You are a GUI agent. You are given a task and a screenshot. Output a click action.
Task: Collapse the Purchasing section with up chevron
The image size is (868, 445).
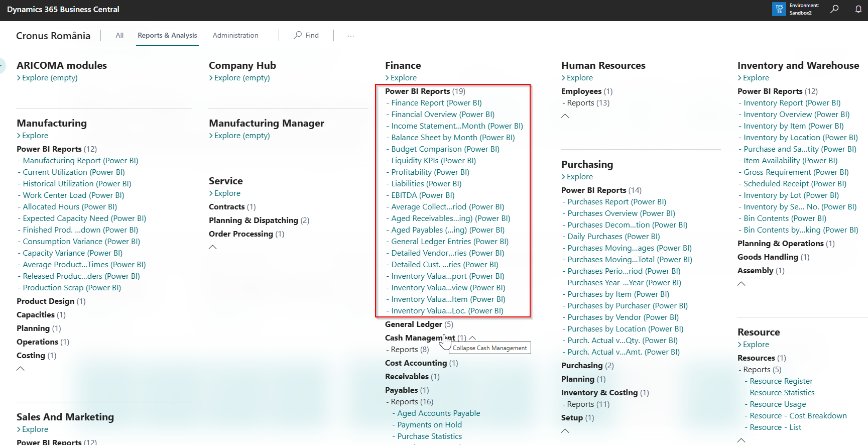tap(565, 431)
